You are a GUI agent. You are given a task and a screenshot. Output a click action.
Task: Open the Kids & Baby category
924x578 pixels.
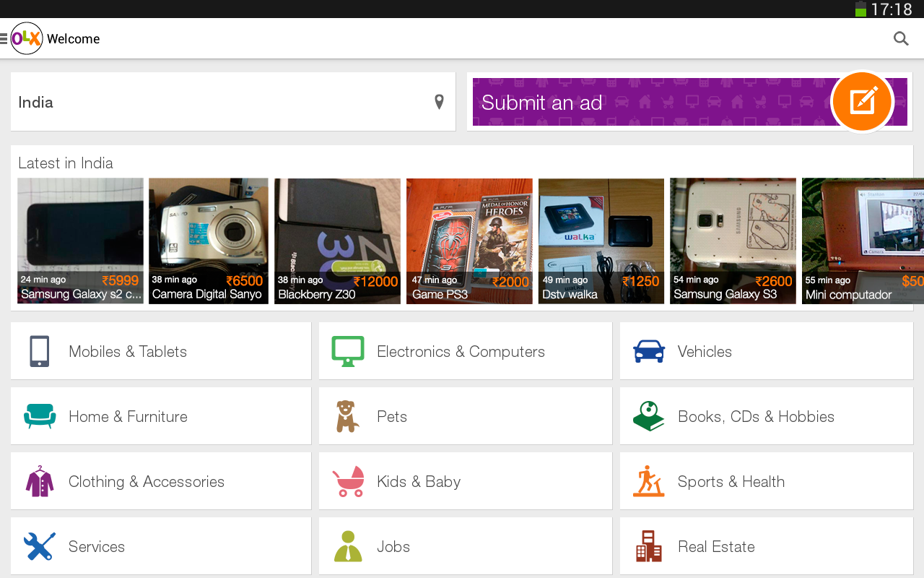(x=466, y=481)
